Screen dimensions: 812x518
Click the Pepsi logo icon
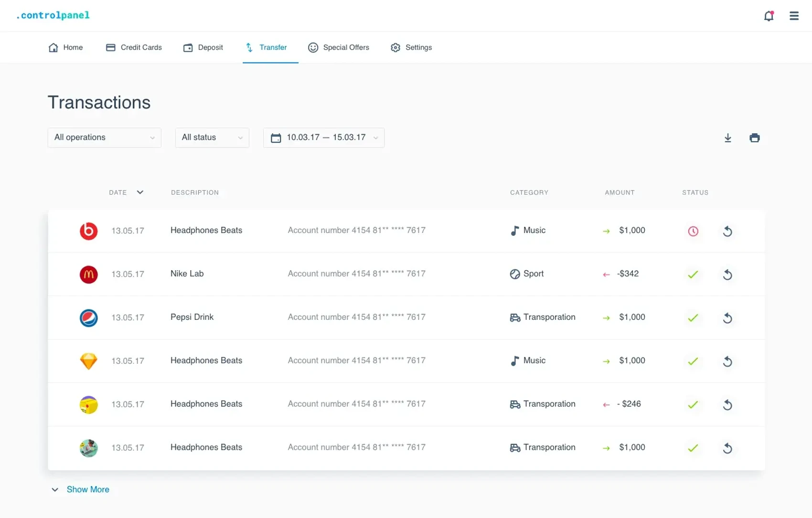88,318
